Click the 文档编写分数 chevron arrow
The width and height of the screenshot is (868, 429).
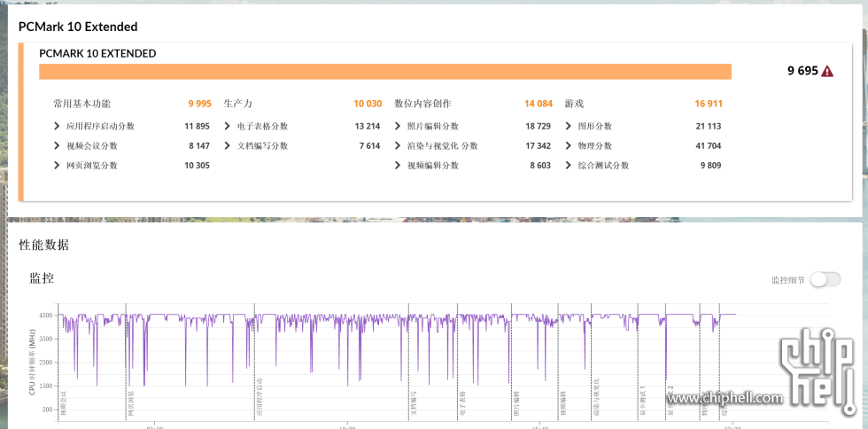[x=228, y=146]
